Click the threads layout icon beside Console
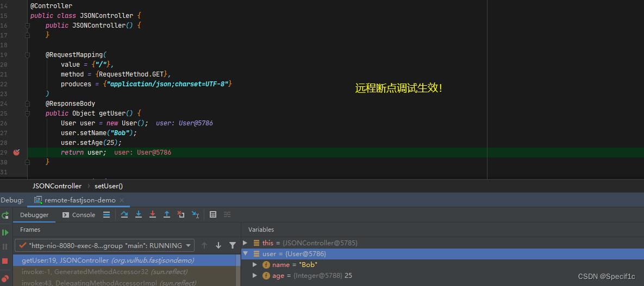 tap(107, 214)
